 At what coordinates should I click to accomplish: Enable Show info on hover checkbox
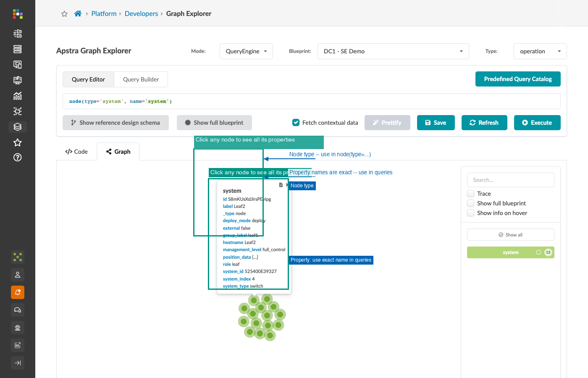[x=471, y=213]
